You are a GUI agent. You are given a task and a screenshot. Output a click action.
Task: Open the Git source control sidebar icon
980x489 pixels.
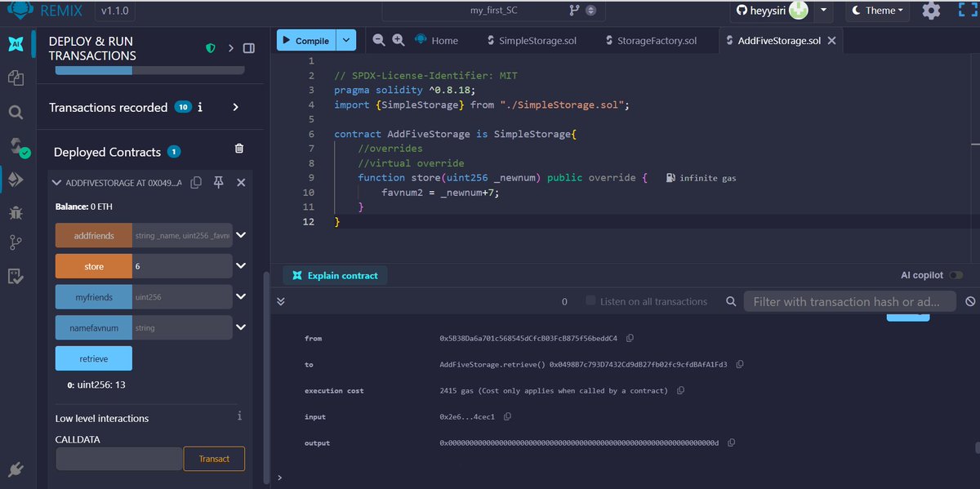tap(15, 242)
